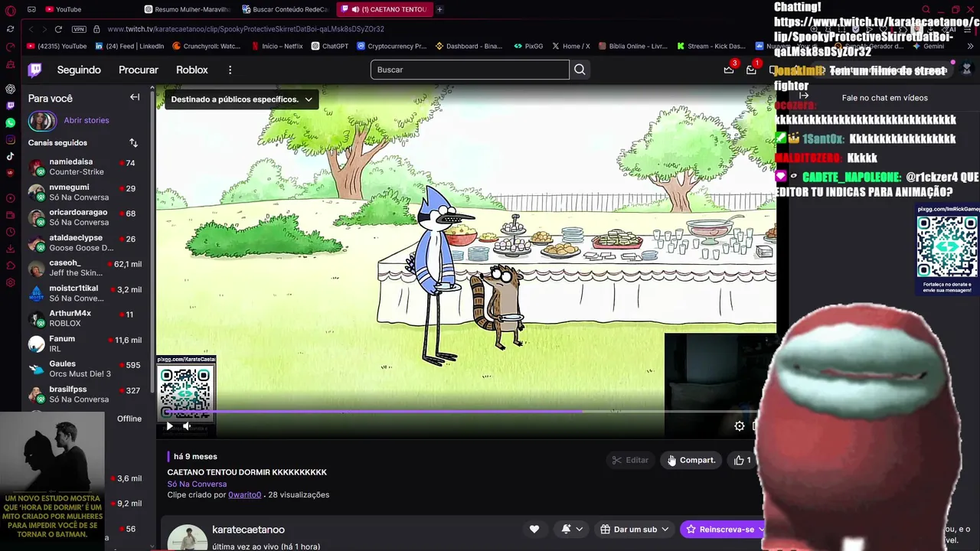Open clip creator 0warito0 profile
Image resolution: width=980 pixels, height=551 pixels.
tap(245, 495)
